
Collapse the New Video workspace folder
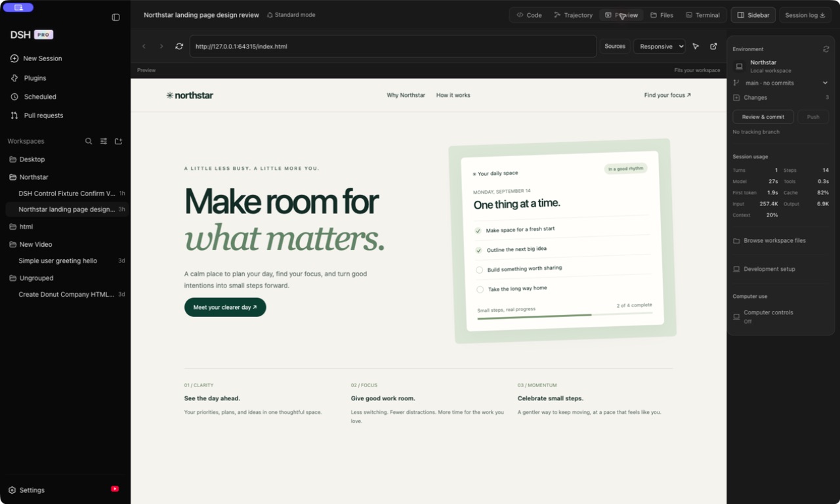31,244
